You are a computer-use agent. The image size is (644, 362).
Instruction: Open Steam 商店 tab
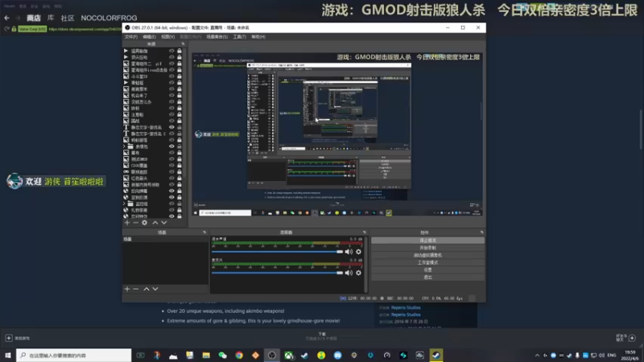point(34,18)
